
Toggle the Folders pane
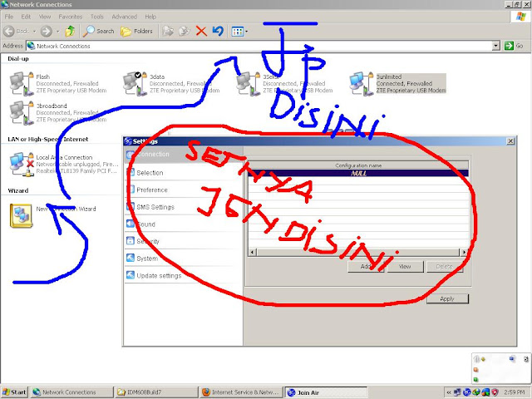(x=136, y=32)
